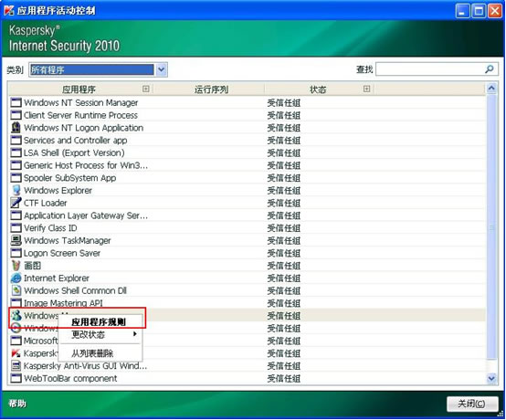506x420 pixels.
Task: Click the magnifier search icon
Action: (x=490, y=69)
